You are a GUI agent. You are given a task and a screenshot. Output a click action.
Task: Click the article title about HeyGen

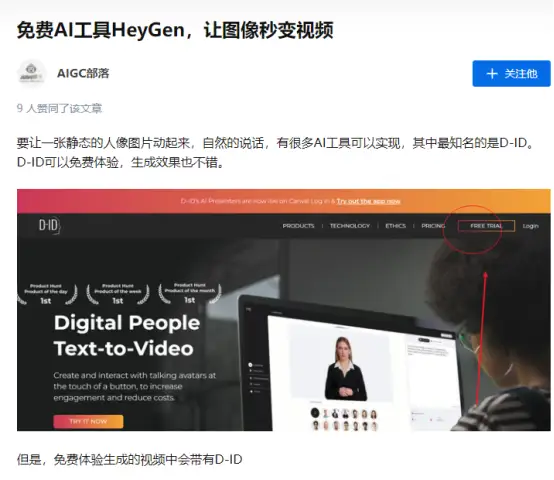175,30
